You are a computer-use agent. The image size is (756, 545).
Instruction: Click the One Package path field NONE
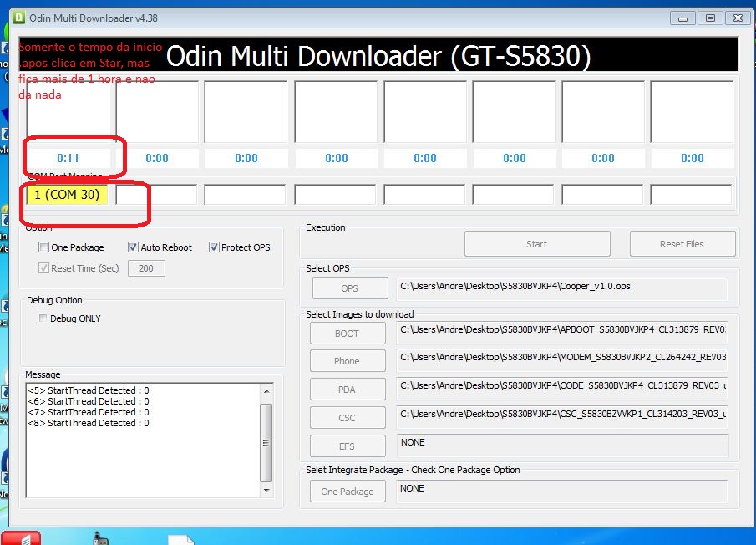(561, 492)
